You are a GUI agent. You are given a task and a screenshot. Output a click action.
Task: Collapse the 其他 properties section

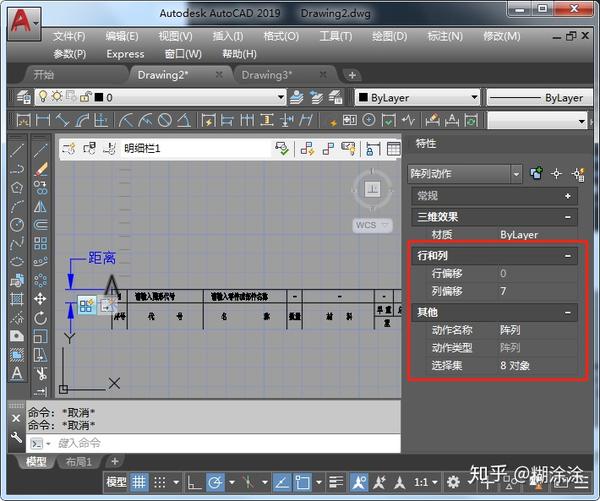click(x=568, y=313)
